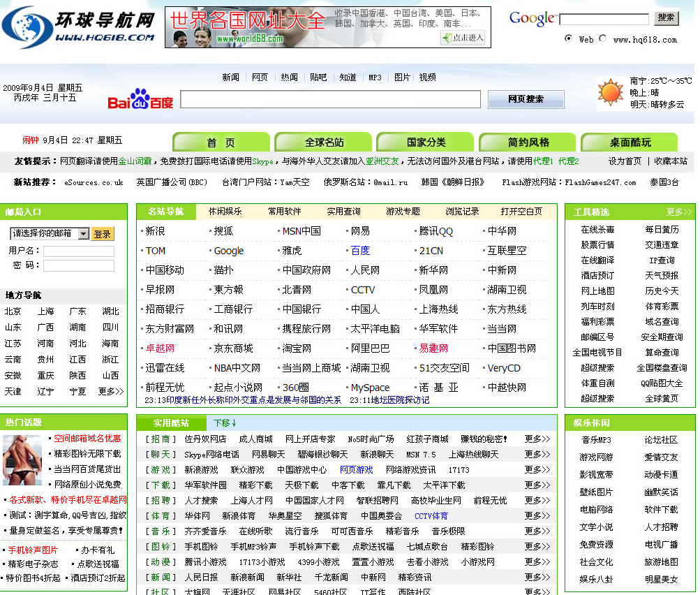Open the 网页游戏 link
Image resolution: width=700 pixels, height=595 pixels.
tap(356, 470)
